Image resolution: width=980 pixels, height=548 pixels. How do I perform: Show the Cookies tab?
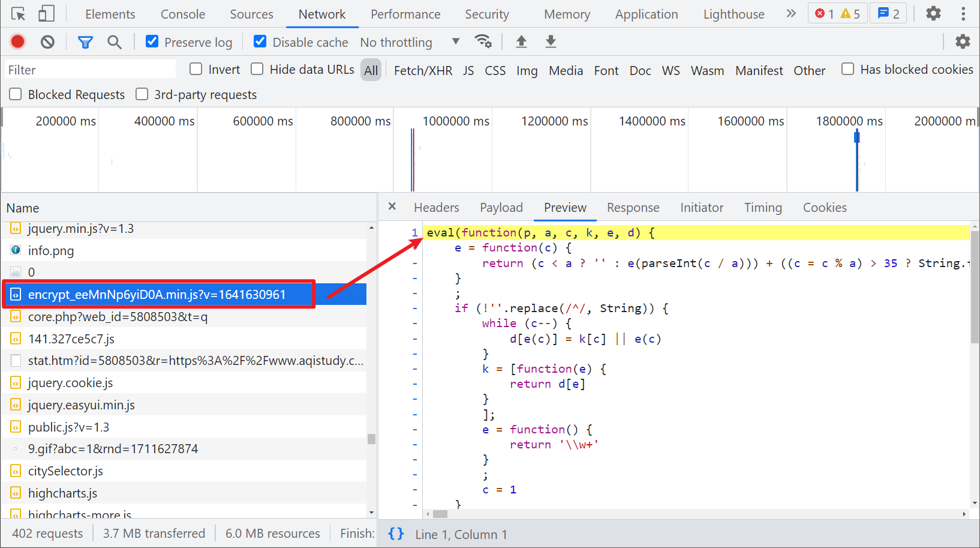tap(825, 208)
